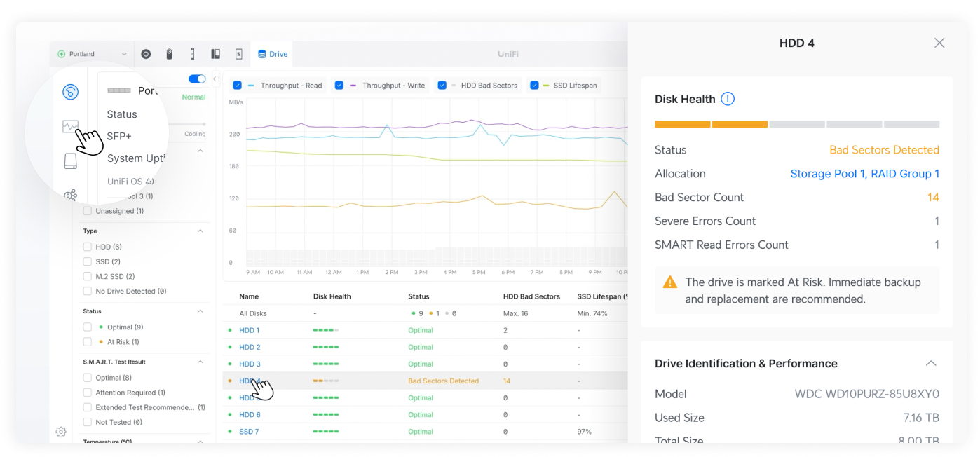Check the At Risk status filter
980x457 pixels.
coord(88,342)
